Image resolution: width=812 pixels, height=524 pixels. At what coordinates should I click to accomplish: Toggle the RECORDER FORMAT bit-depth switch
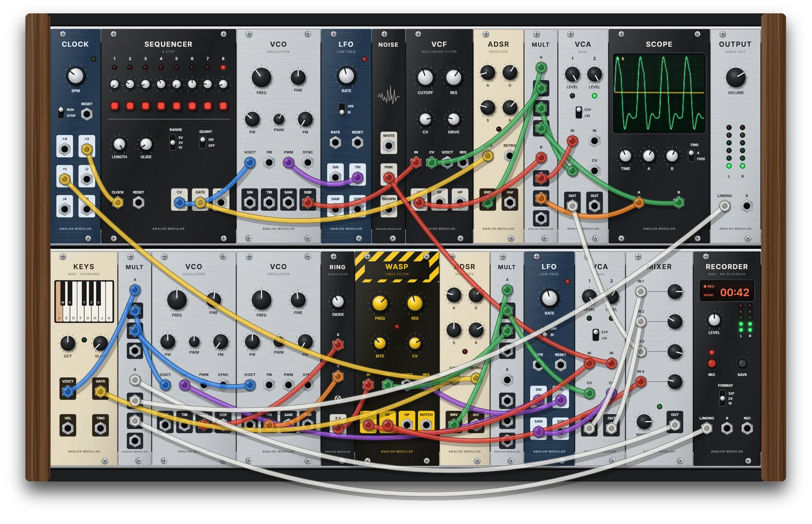[722, 398]
